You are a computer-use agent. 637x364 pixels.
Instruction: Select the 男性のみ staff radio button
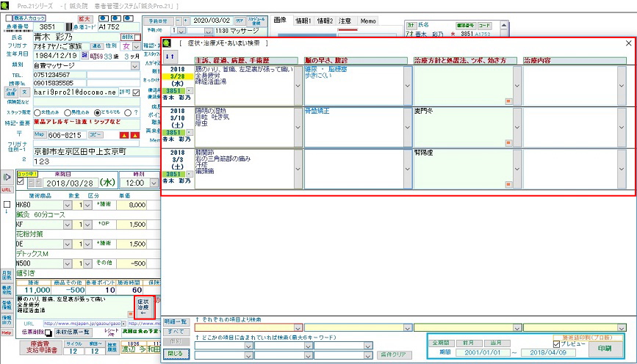tap(68, 113)
